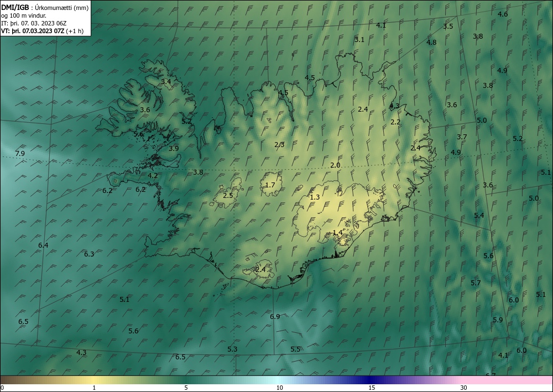Click the 2.2 value in northeast Iceland
The width and height of the screenshot is (553, 392).
click(x=396, y=122)
